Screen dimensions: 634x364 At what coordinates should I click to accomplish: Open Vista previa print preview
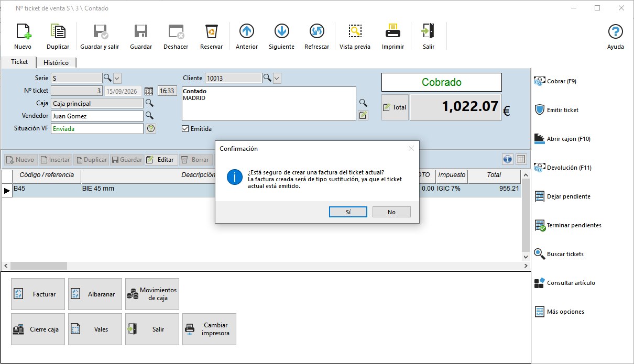click(x=355, y=37)
